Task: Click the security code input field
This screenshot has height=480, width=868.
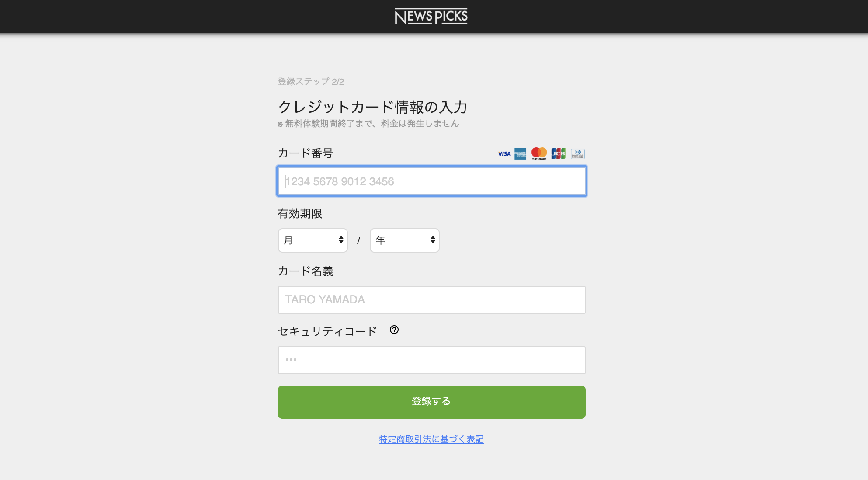Action: [432, 360]
